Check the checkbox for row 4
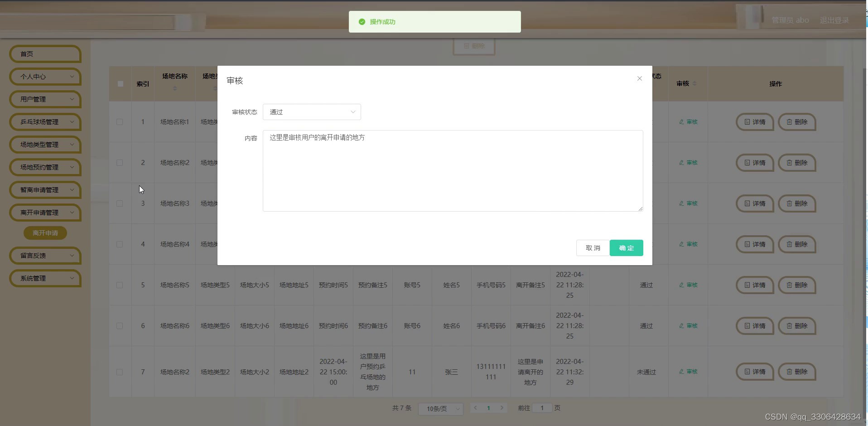868x426 pixels. click(120, 244)
